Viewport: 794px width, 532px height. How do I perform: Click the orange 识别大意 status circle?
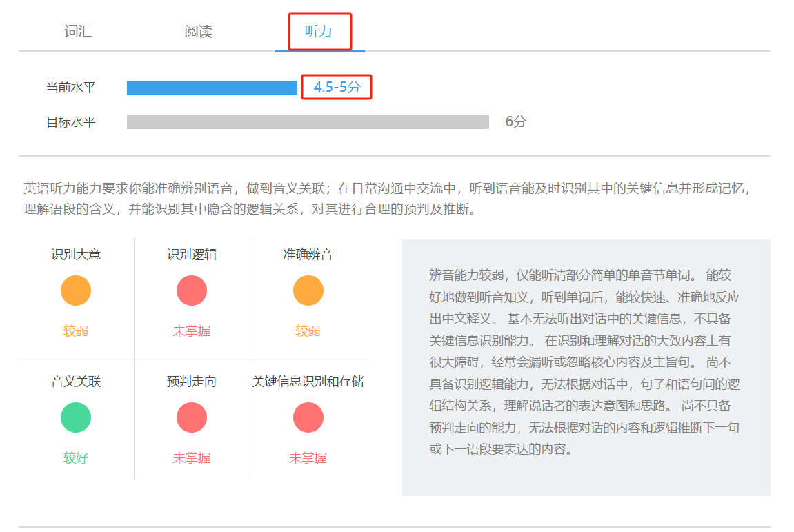(75, 290)
